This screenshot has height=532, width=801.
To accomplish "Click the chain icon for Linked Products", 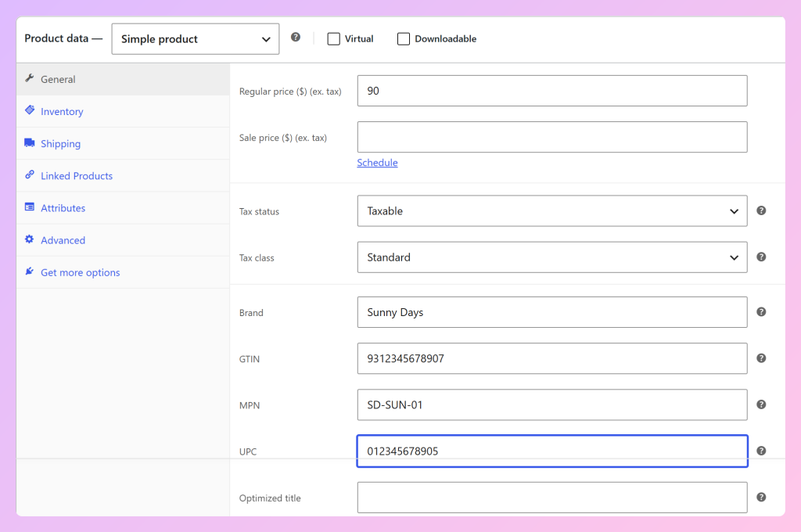I will tap(30, 174).
